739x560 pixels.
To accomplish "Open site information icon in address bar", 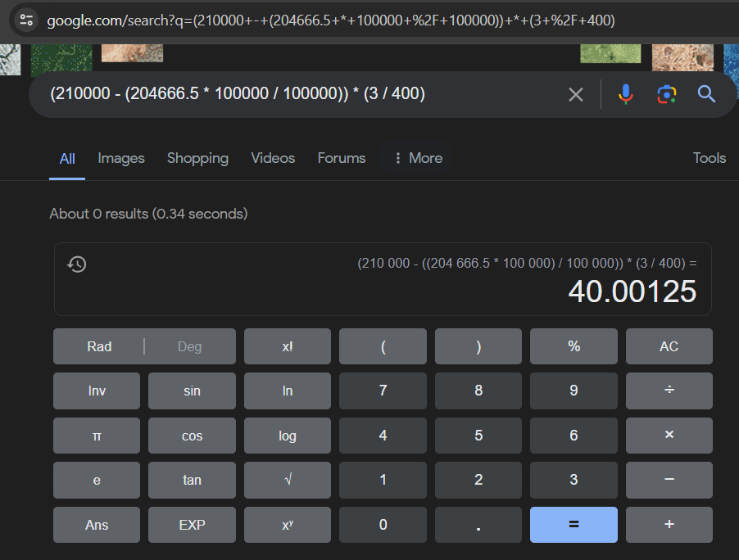I will (x=26, y=20).
